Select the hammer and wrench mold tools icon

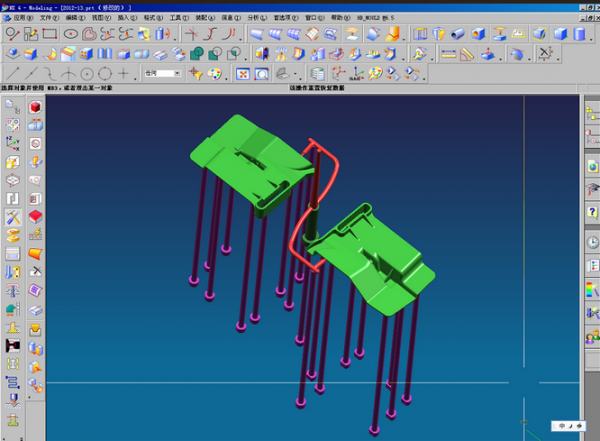point(13,217)
